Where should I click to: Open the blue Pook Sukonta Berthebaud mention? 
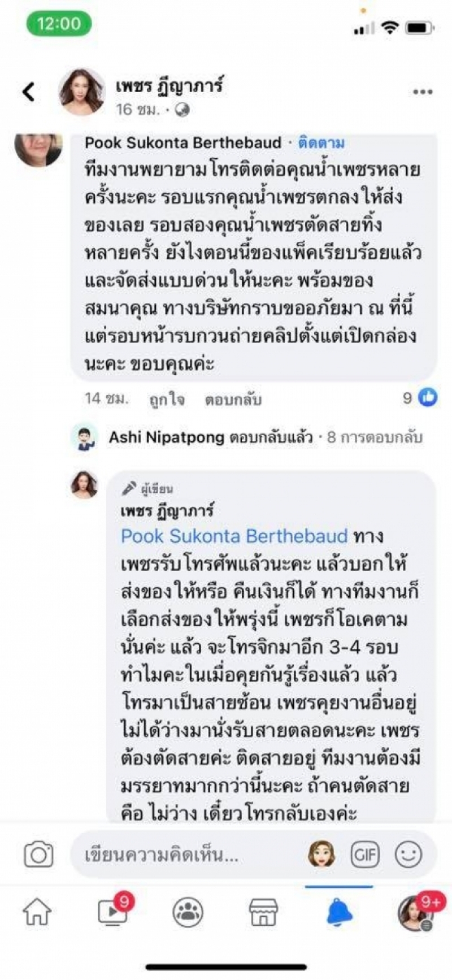tap(234, 536)
